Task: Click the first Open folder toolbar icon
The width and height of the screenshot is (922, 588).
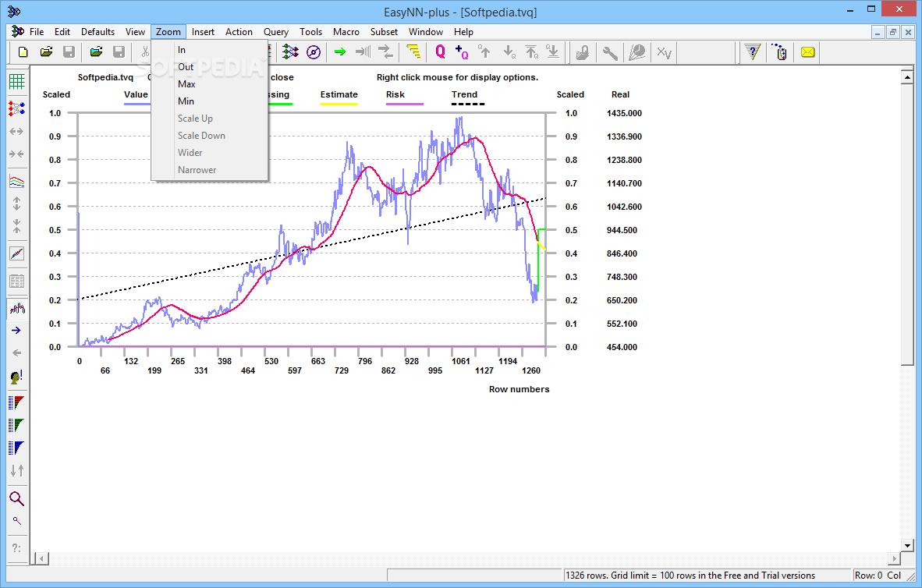Action: click(47, 52)
